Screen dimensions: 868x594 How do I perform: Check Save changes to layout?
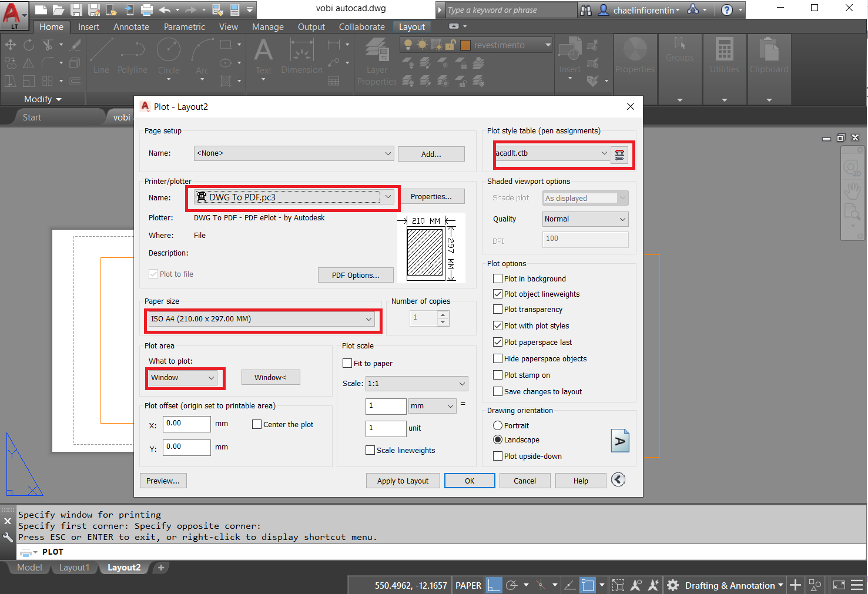point(498,391)
